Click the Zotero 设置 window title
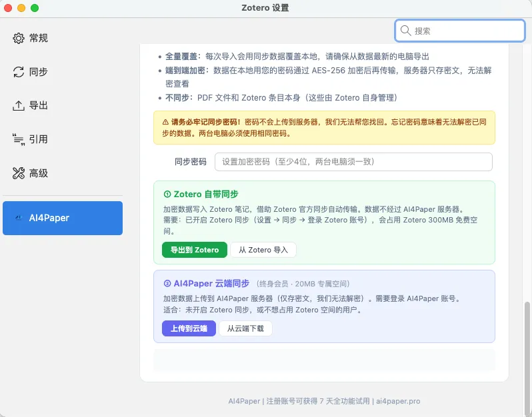This screenshot has height=417, width=532. coord(265,8)
